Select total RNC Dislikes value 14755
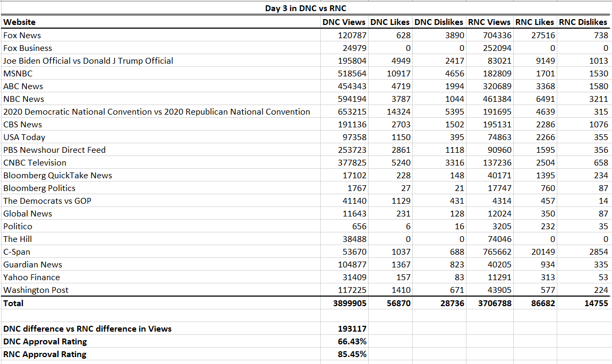Image resolution: width=612 pixels, height=364 pixels. click(583, 303)
